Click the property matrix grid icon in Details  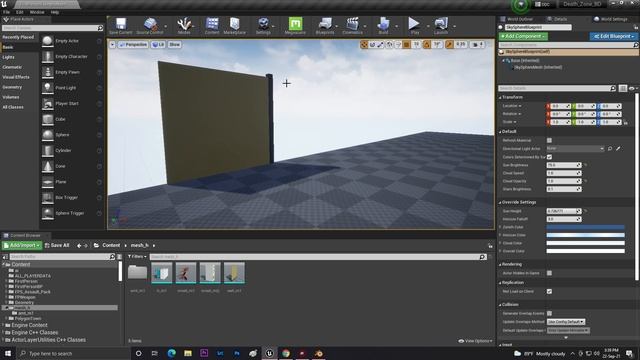622,88
